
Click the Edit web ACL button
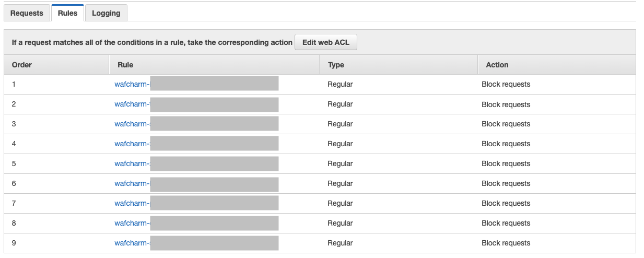coord(326,42)
